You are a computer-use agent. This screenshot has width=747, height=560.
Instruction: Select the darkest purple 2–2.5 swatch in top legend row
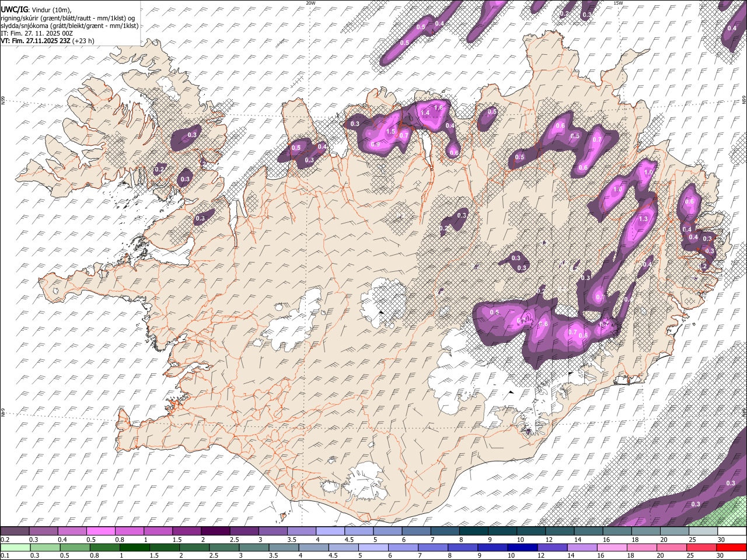(x=215, y=531)
